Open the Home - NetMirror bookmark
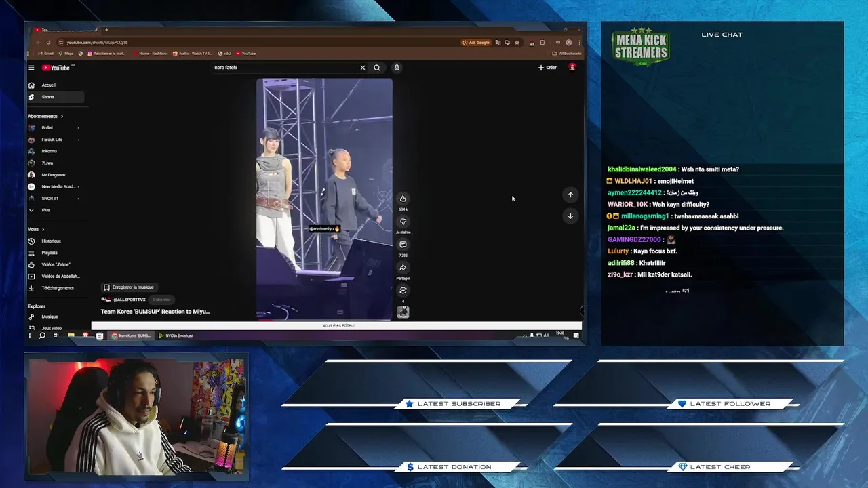This screenshot has height=488, width=868. click(x=151, y=53)
